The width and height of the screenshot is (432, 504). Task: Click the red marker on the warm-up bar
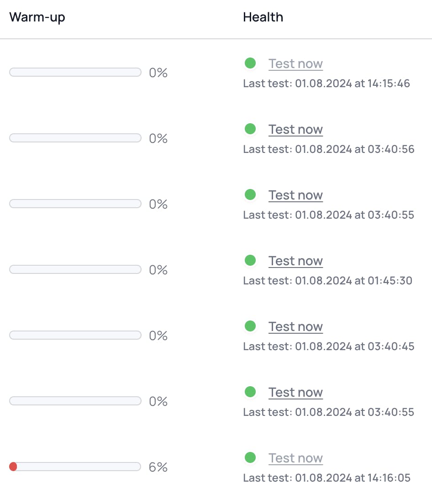pos(13,467)
